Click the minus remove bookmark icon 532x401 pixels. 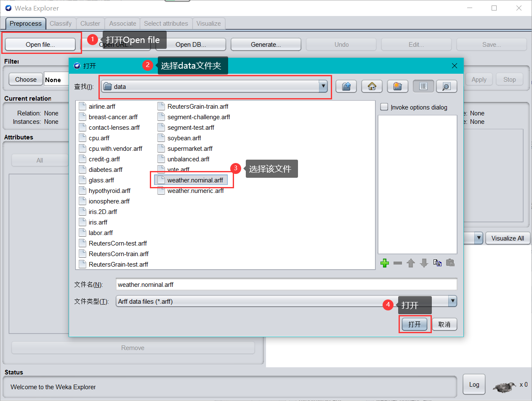click(x=397, y=263)
